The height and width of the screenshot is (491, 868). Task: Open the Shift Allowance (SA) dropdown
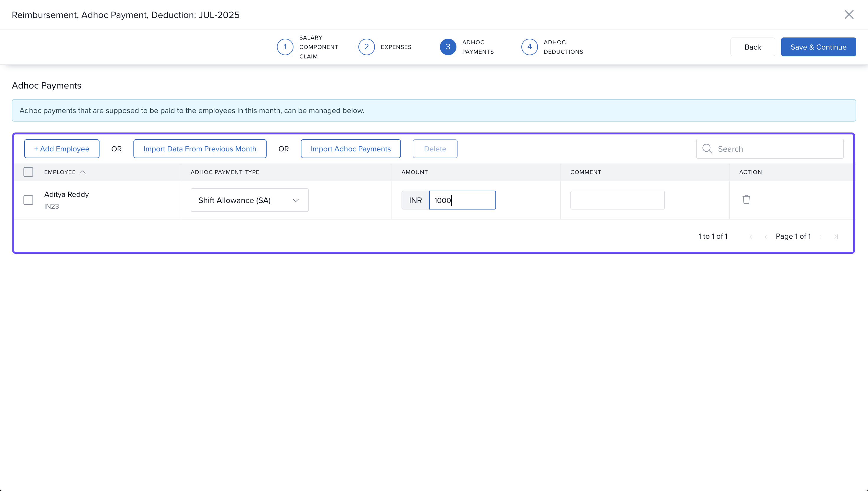(249, 200)
